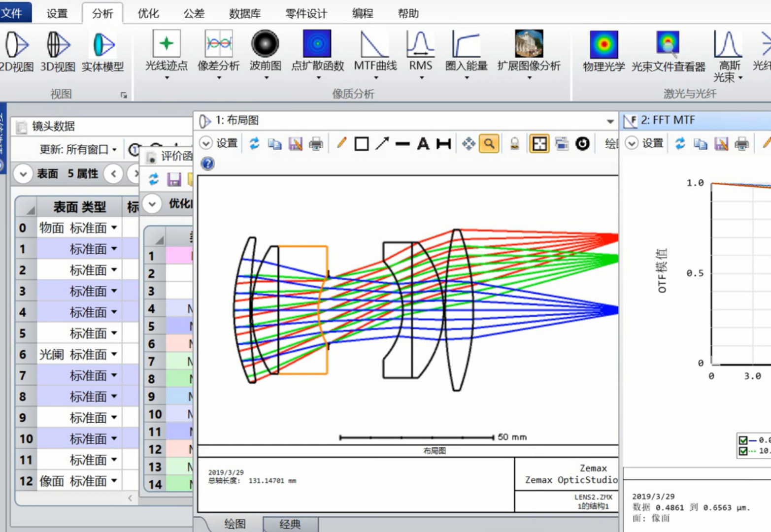Screen dimensions: 771x532
Task: Open the 2D视图 layout view
Action: point(17,51)
